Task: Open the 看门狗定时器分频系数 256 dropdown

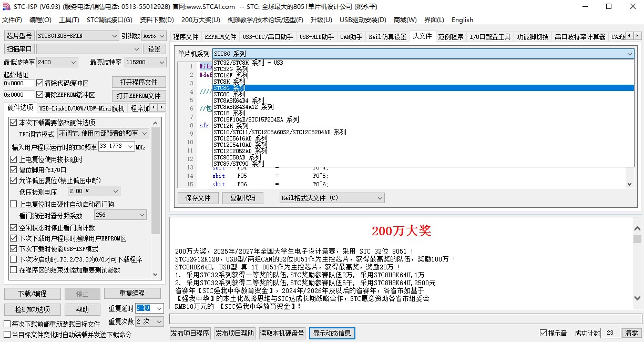Action: click(x=120, y=215)
